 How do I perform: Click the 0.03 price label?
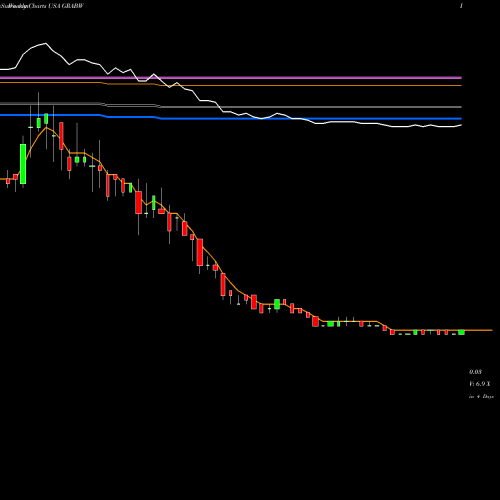(475, 372)
